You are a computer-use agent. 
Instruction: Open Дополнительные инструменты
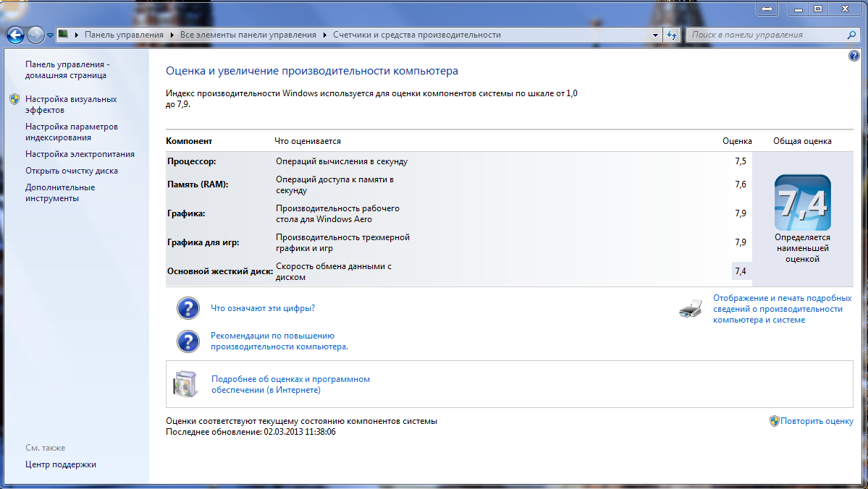point(60,193)
